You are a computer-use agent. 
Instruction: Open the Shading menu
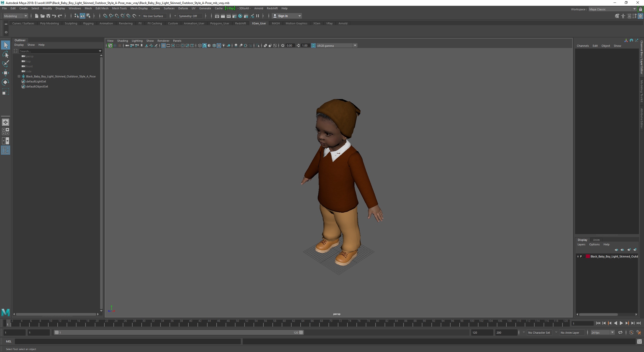[122, 40]
